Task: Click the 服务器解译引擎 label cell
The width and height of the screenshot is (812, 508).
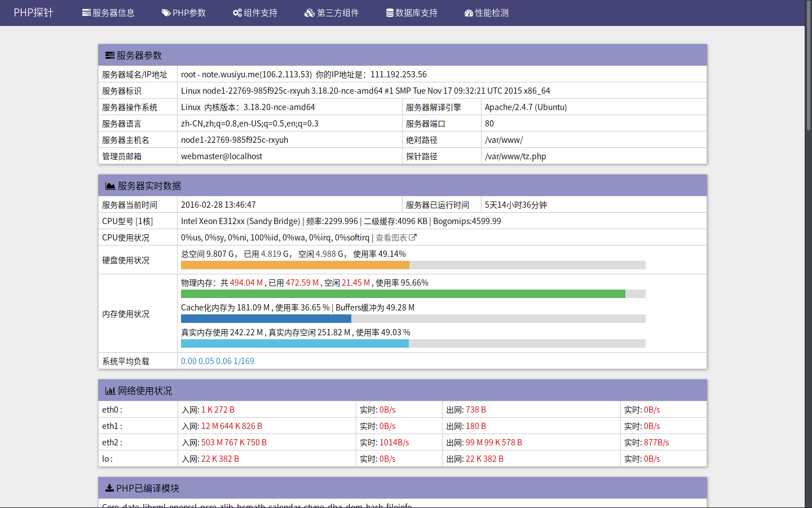Action: tap(442, 107)
